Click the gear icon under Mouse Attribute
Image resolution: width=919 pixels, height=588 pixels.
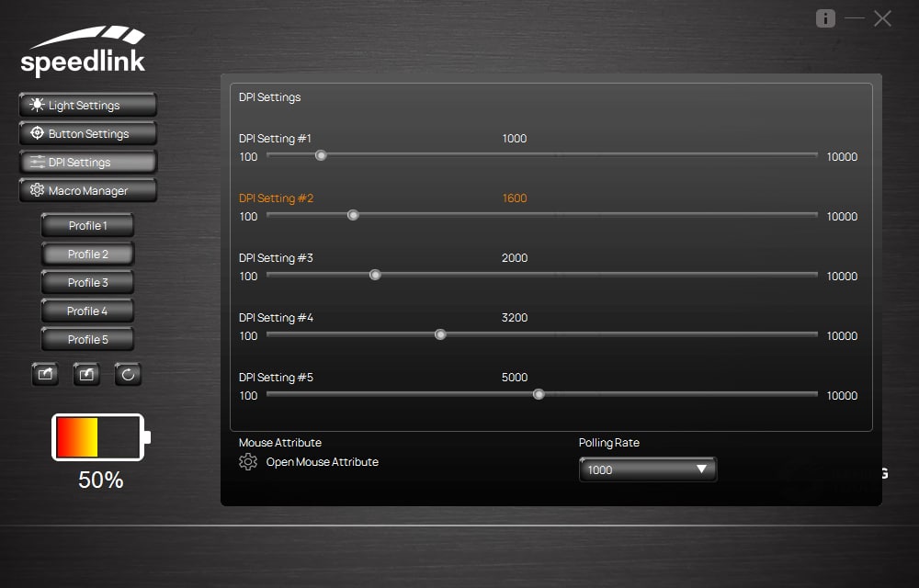coord(247,462)
